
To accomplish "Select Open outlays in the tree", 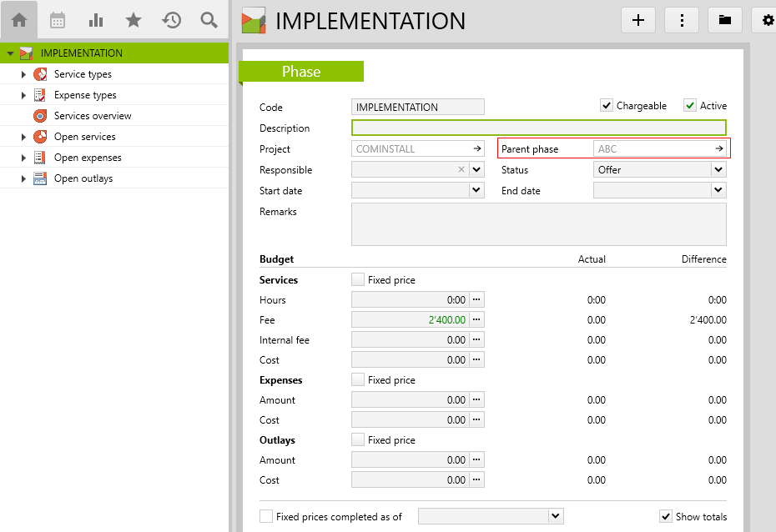I will pyautogui.click(x=83, y=178).
